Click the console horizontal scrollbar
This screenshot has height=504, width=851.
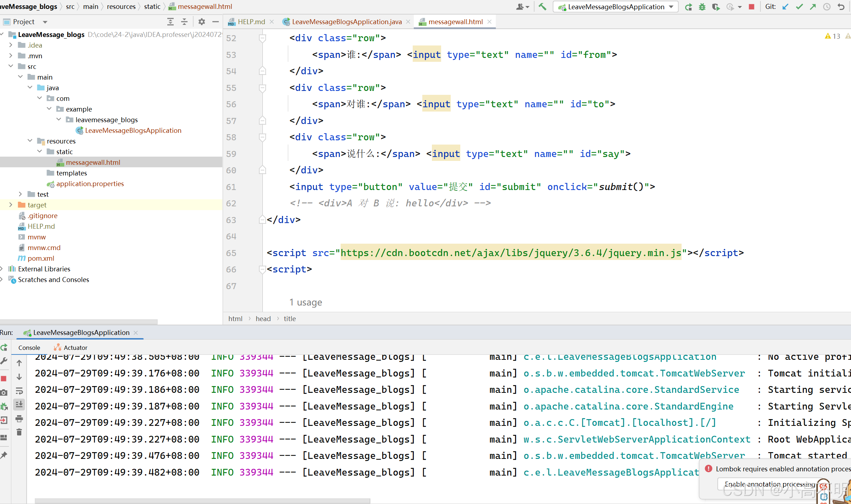click(x=202, y=500)
